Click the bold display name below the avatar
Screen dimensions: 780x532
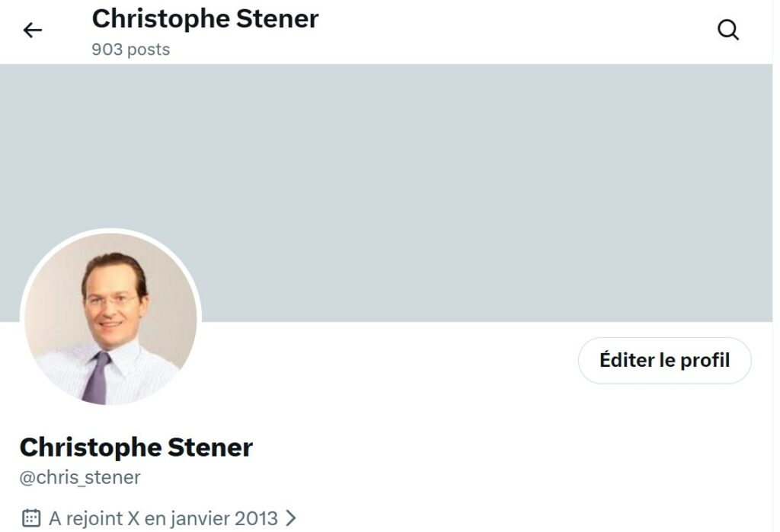tap(136, 447)
